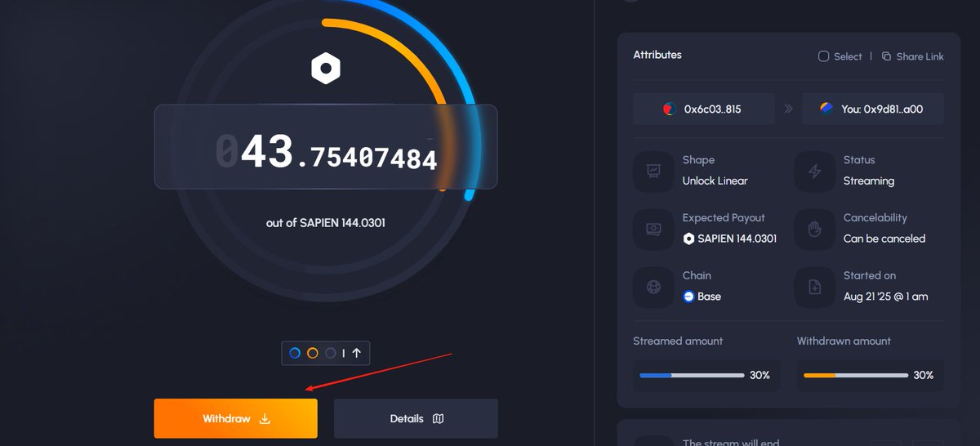Click the SAPIEN hexagon logo above the amount
The image size is (980, 446).
point(325,69)
